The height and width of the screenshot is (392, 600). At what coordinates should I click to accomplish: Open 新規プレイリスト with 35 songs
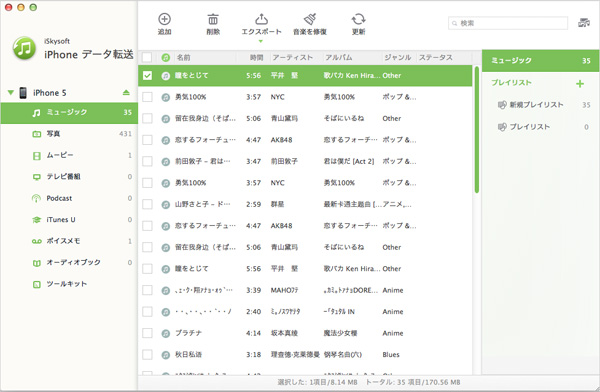[540, 105]
